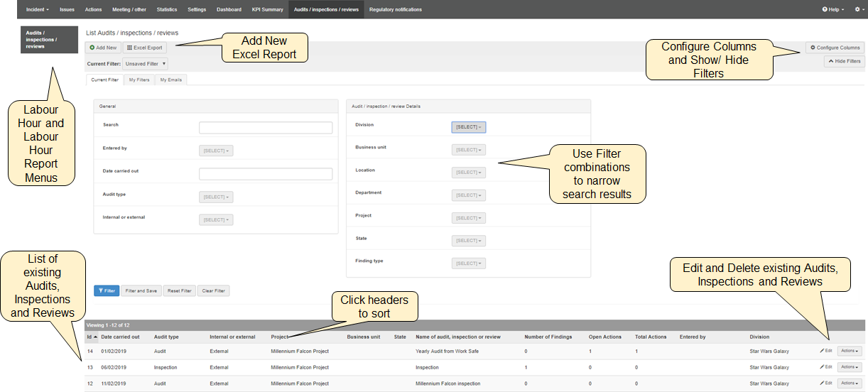
Task: Open Configure Columns gear button
Action: pyautogui.click(x=835, y=48)
